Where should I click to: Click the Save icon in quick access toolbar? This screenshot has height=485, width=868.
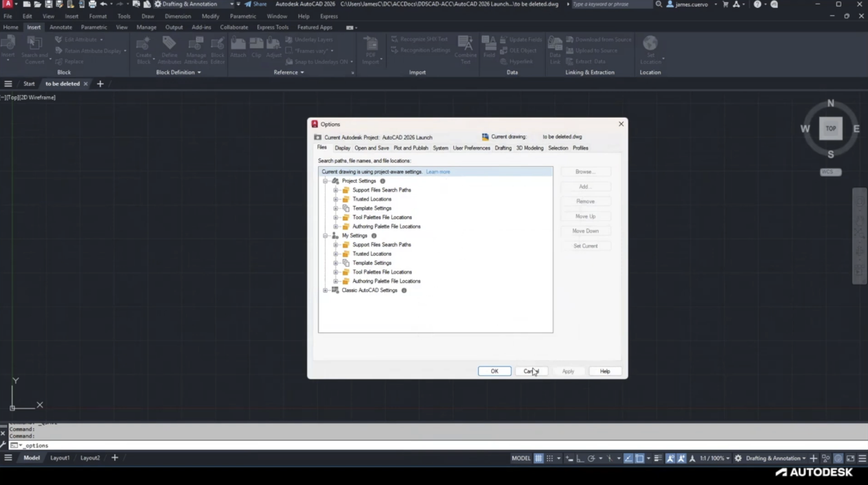(48, 5)
